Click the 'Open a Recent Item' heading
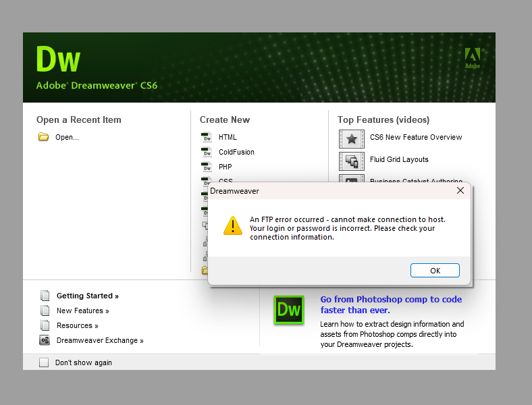Screen dimensions: 532x405 [x=79, y=119]
